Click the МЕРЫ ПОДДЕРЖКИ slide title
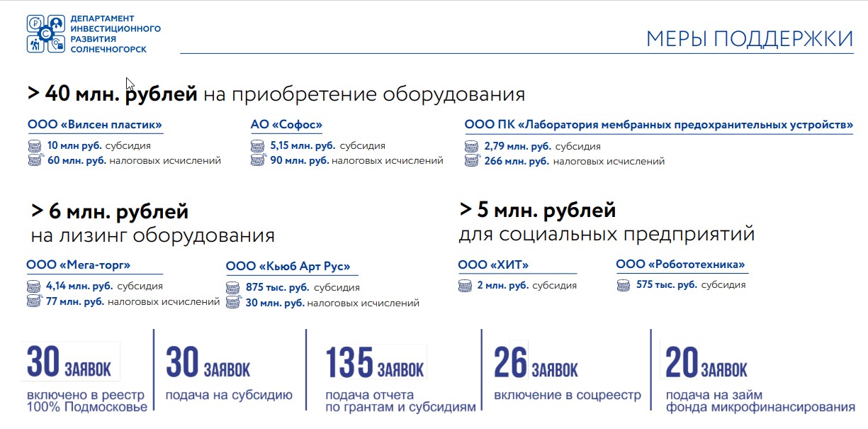Image resolution: width=868 pixels, height=429 pixels. 749,39
